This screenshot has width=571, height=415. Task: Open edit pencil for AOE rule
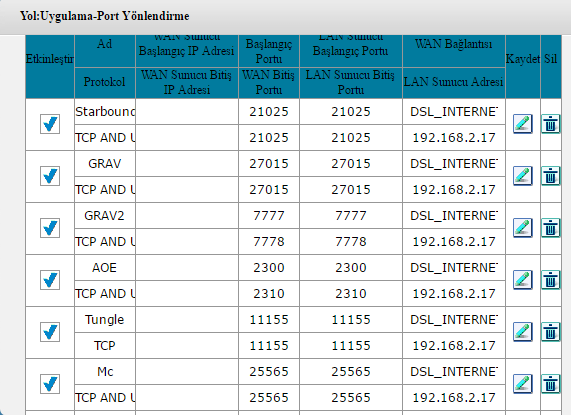click(523, 280)
